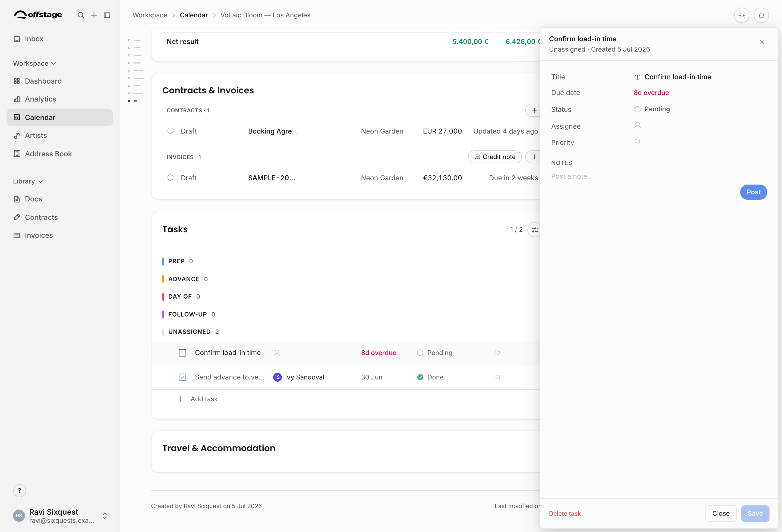Click the Close button in task panel
Image resolution: width=782 pixels, height=532 pixels.
tap(721, 514)
